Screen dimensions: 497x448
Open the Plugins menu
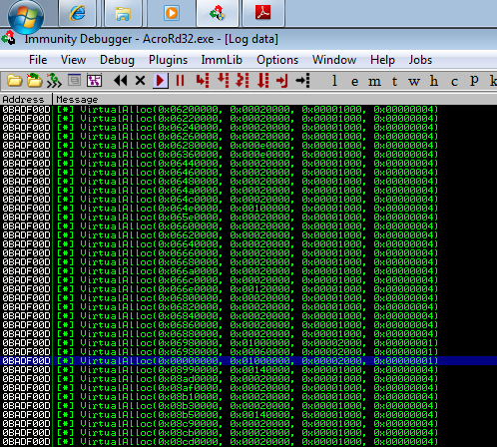(x=168, y=60)
